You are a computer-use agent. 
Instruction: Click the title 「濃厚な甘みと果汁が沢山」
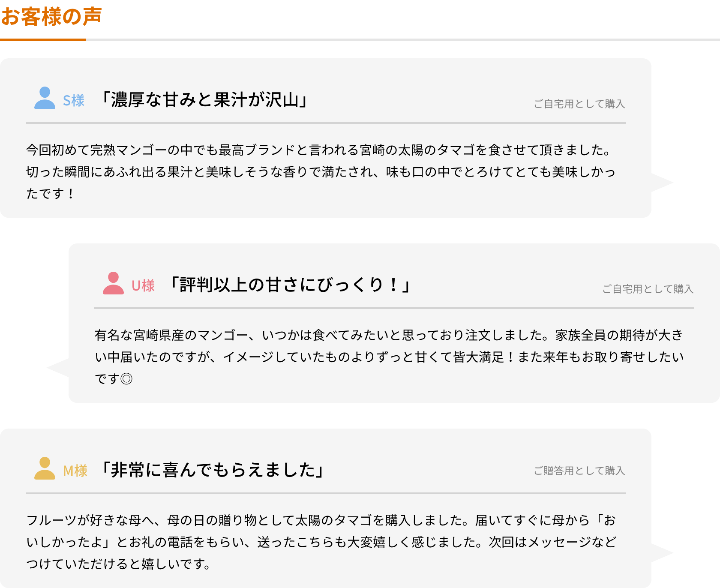[204, 100]
